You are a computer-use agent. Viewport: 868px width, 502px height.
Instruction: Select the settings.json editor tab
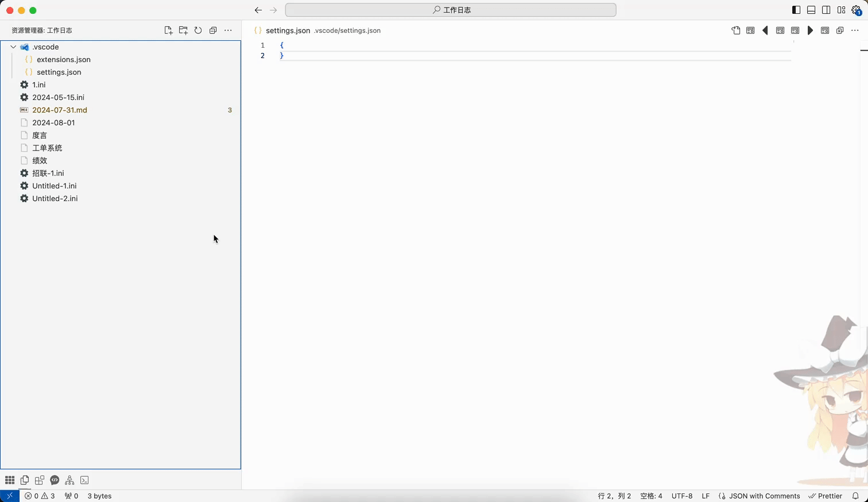288,30
